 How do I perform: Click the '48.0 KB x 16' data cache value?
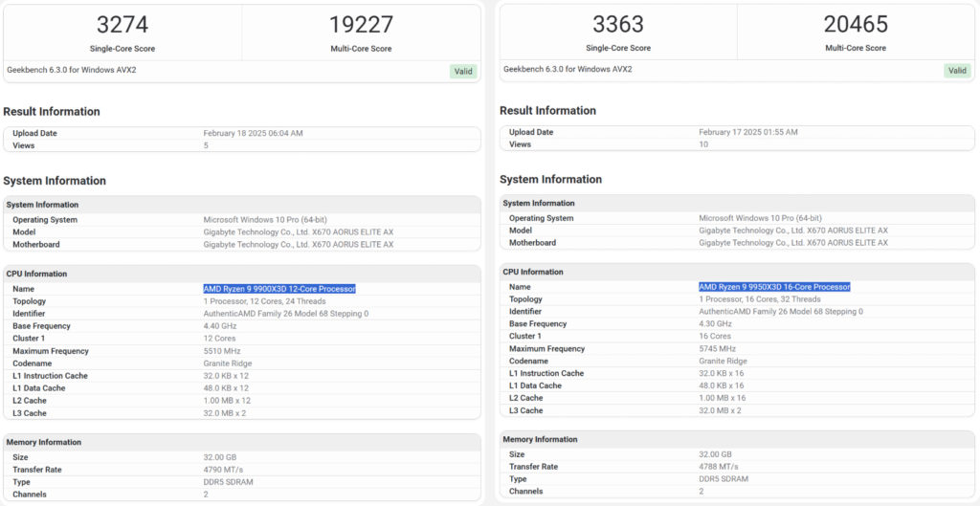722,385
